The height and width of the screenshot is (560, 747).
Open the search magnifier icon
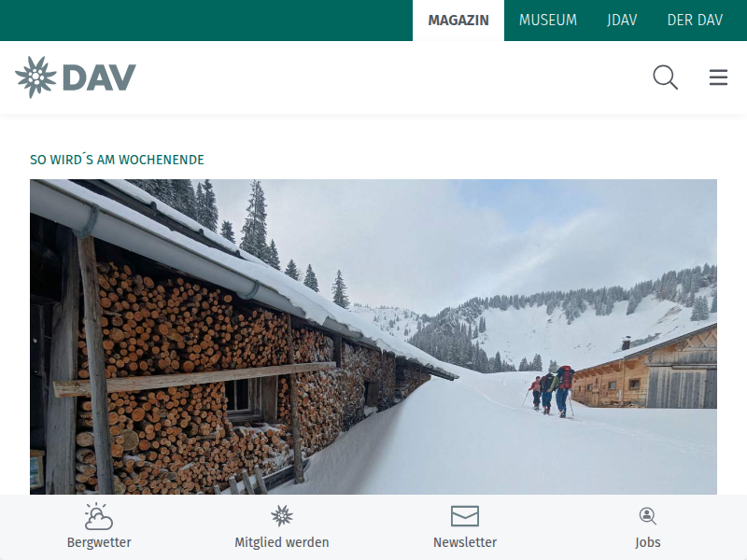click(665, 77)
